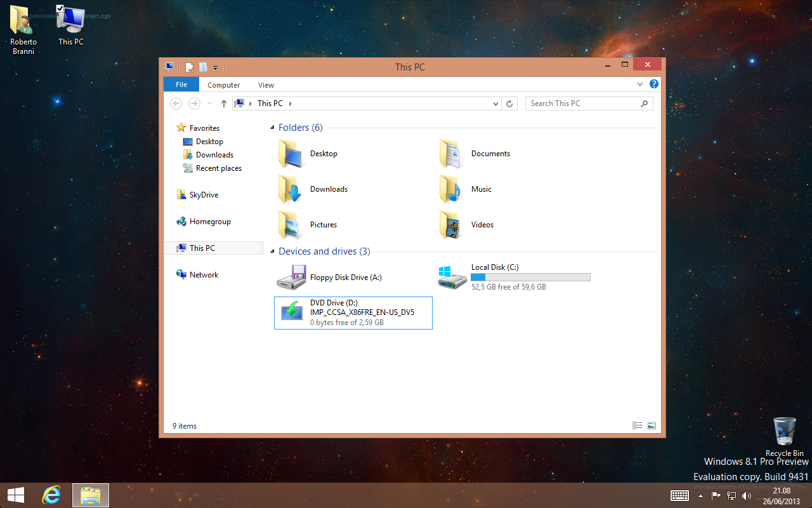Viewport: 812px width, 508px height.
Task: Click the search magnifier icon
Action: [x=644, y=104]
